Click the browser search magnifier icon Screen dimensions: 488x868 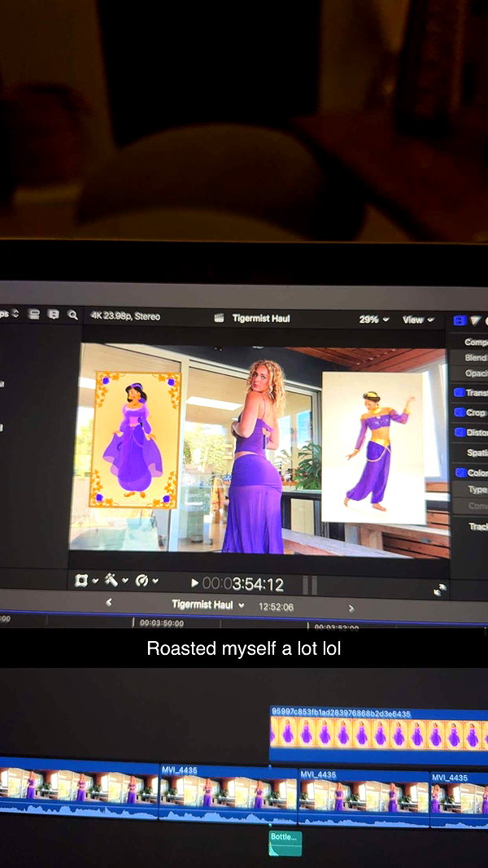(x=72, y=315)
